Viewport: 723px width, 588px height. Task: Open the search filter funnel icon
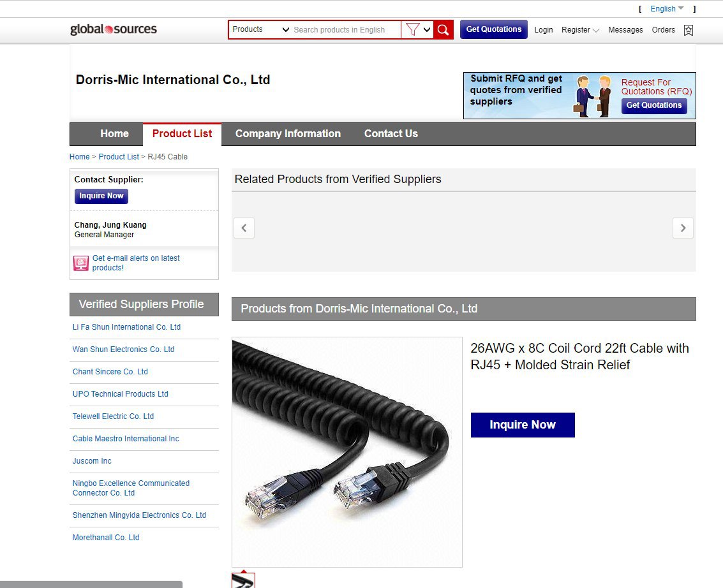[x=413, y=30]
